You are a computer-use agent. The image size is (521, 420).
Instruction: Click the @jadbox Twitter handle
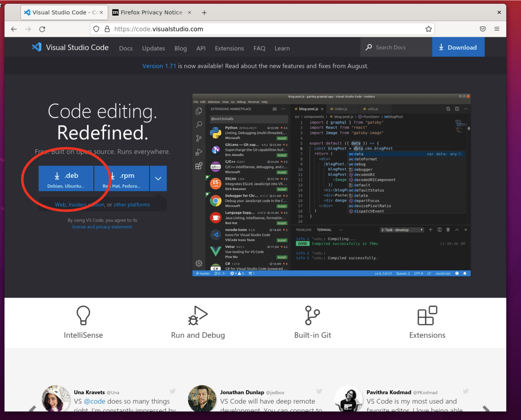pos(275,393)
